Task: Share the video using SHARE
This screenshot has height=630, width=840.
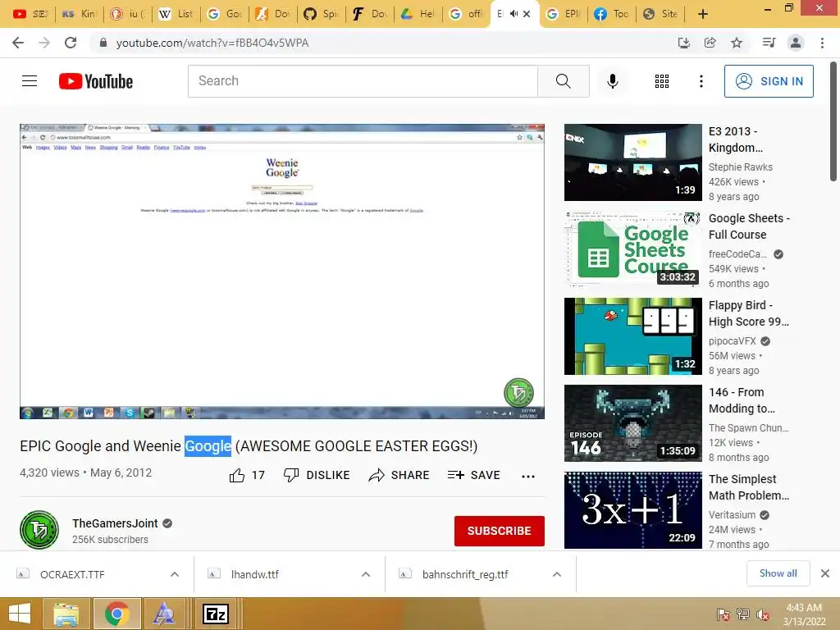Action: 399,475
